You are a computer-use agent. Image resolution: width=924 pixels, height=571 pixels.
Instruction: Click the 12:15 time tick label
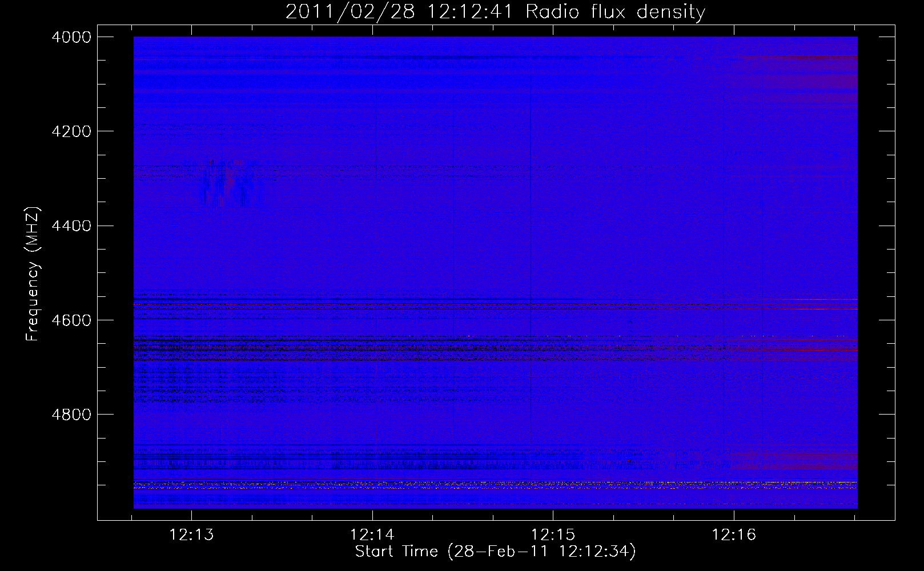553,535
